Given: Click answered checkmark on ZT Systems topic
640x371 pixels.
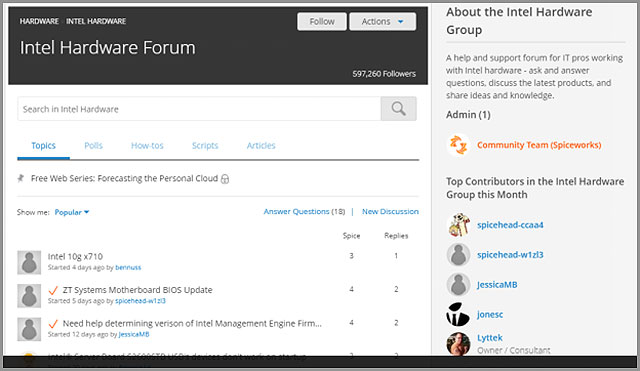Looking at the screenshot, I should point(53,290).
